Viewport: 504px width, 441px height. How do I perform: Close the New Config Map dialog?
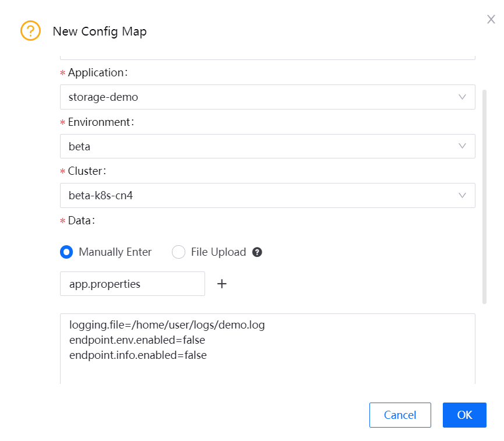click(491, 20)
